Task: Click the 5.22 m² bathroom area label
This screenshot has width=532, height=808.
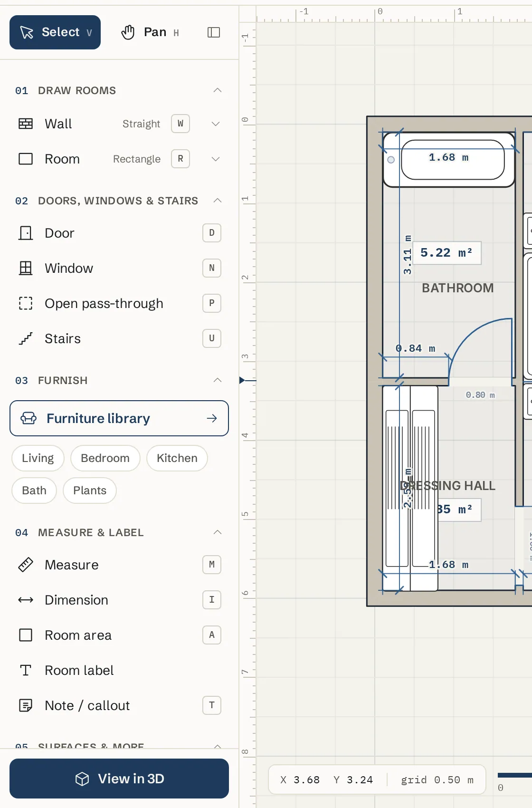Action: click(x=446, y=253)
